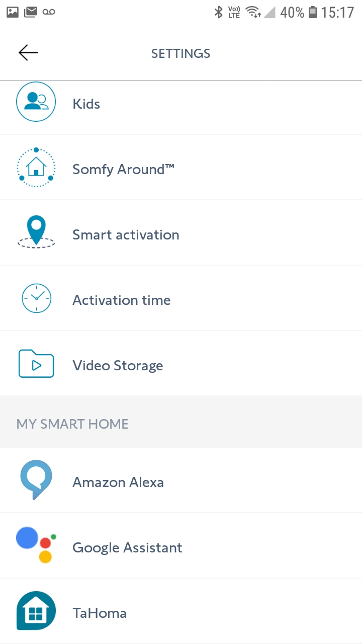Open Somfy Around™ settings
The height and width of the screenshot is (644, 362).
[123, 170]
